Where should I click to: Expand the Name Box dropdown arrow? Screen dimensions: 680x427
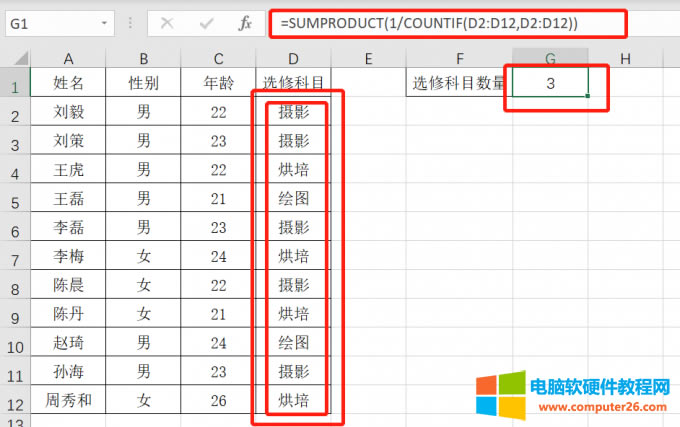[104, 23]
